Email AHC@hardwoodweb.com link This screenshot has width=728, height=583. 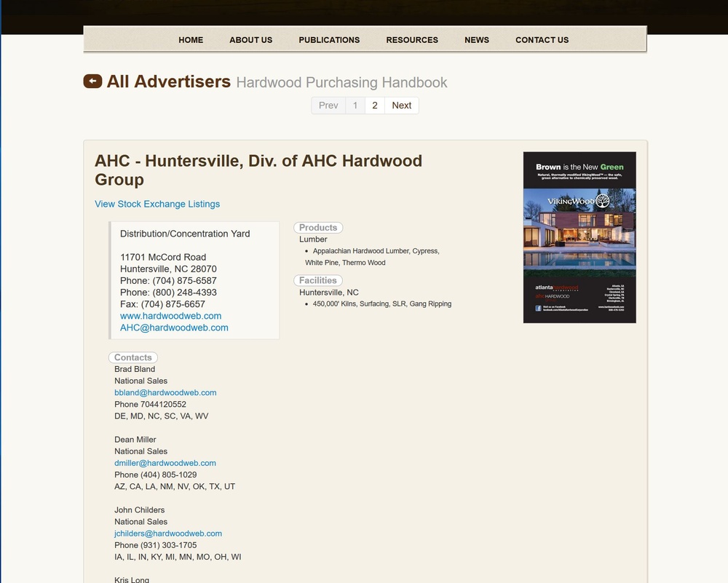point(174,328)
